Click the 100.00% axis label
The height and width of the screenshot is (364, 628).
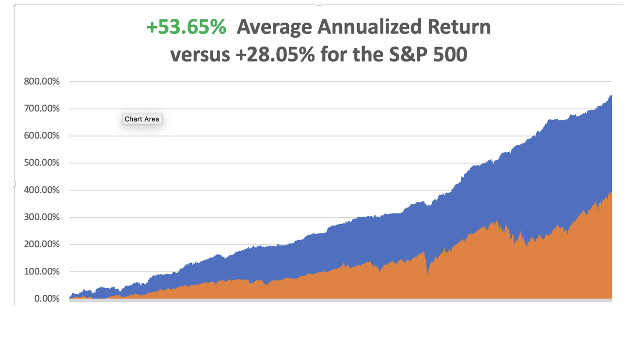(x=42, y=272)
